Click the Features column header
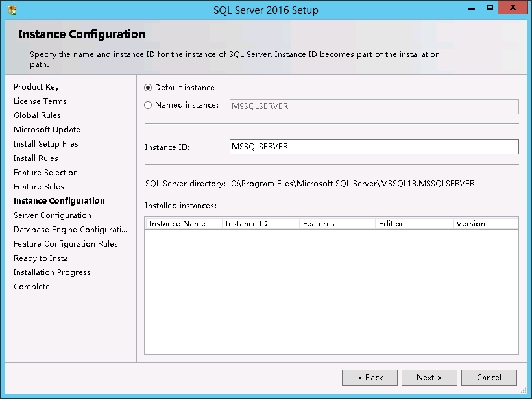The width and height of the screenshot is (532, 399). click(x=337, y=224)
